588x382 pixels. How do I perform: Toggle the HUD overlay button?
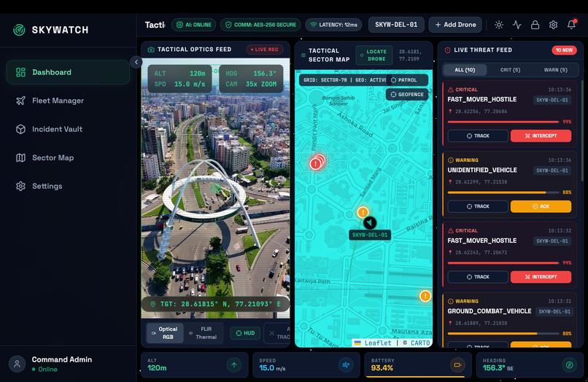pyautogui.click(x=245, y=333)
